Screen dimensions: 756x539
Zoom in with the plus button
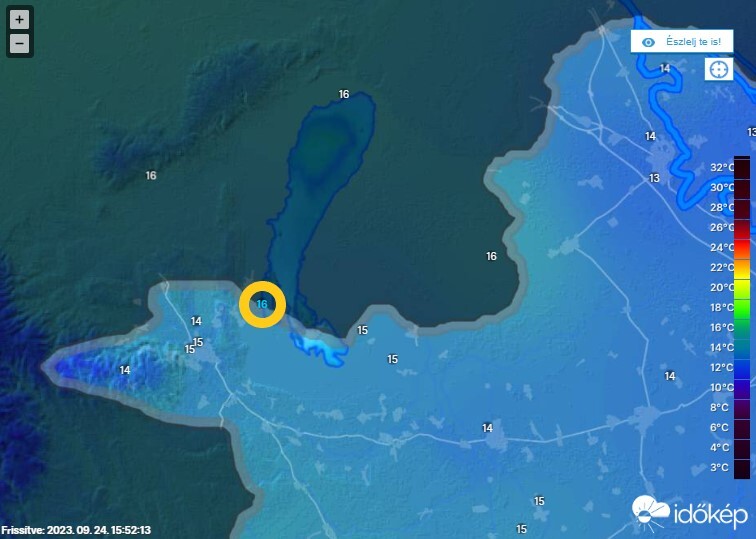[19, 20]
